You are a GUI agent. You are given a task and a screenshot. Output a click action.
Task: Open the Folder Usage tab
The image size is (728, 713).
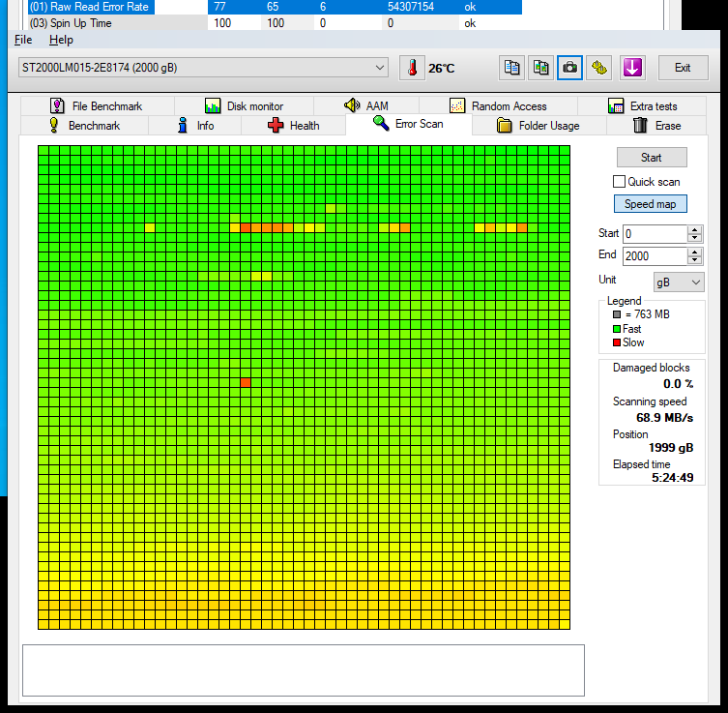coord(539,126)
